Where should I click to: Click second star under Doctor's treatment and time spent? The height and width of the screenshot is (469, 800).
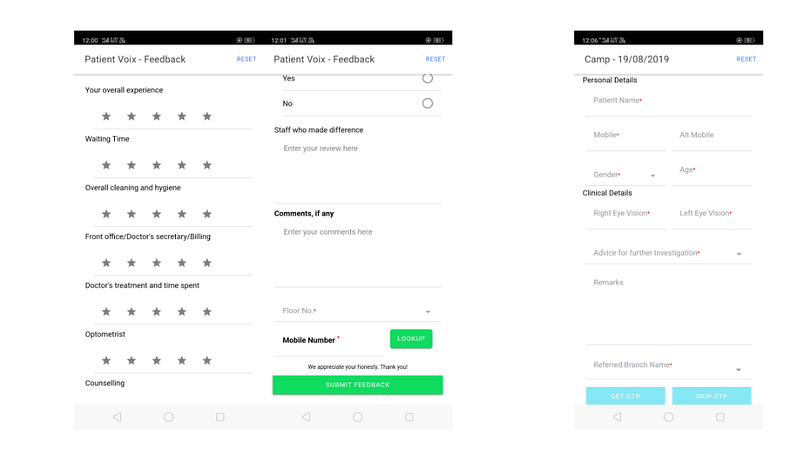131,312
